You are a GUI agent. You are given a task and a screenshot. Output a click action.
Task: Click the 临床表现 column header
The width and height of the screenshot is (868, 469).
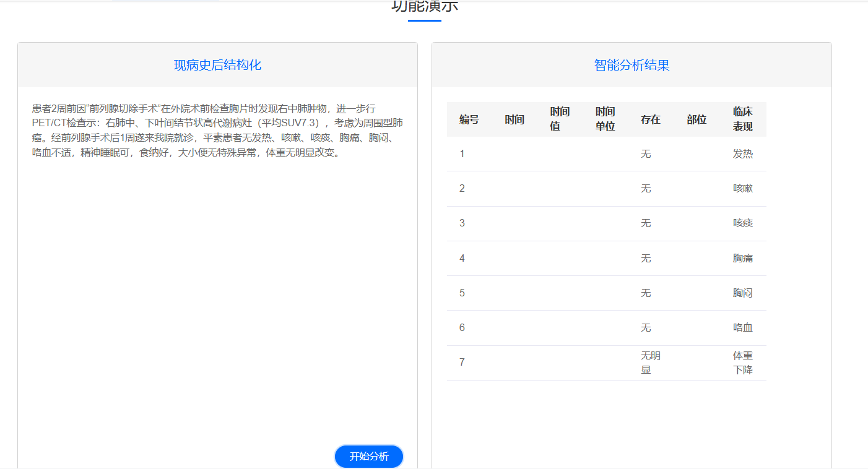pyautogui.click(x=742, y=119)
